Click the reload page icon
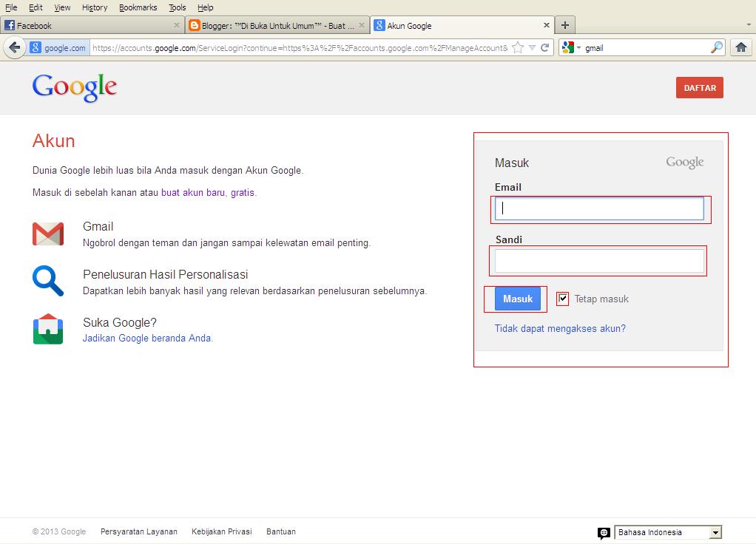 point(545,48)
